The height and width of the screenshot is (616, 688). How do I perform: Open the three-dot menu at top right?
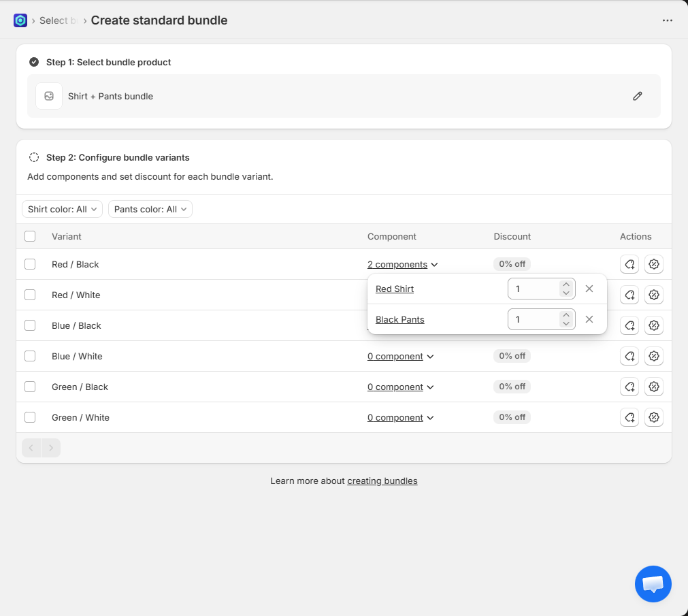click(667, 20)
